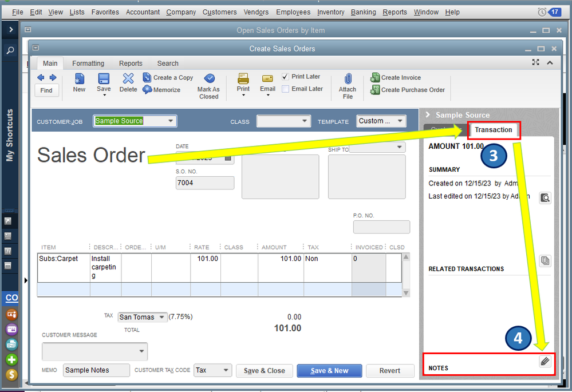Memorize this sales order
572x392 pixels.
[161, 90]
